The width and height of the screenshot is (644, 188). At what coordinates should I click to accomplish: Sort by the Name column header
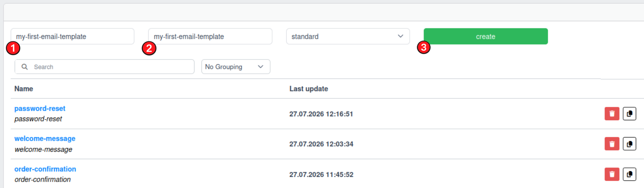tap(24, 89)
